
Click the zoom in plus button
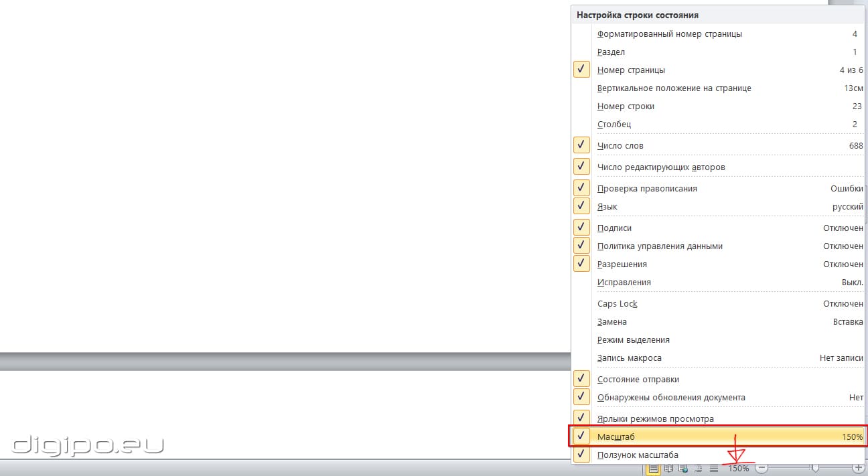pos(858,469)
